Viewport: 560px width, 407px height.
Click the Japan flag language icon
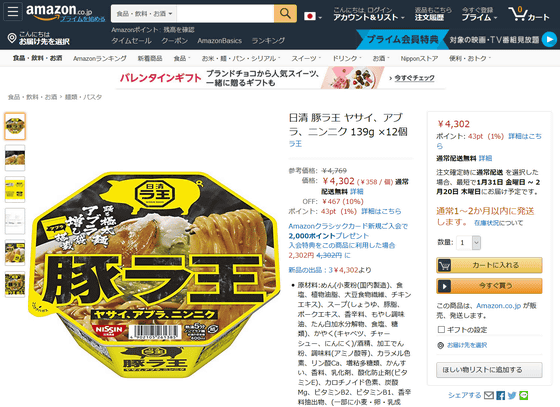point(310,16)
